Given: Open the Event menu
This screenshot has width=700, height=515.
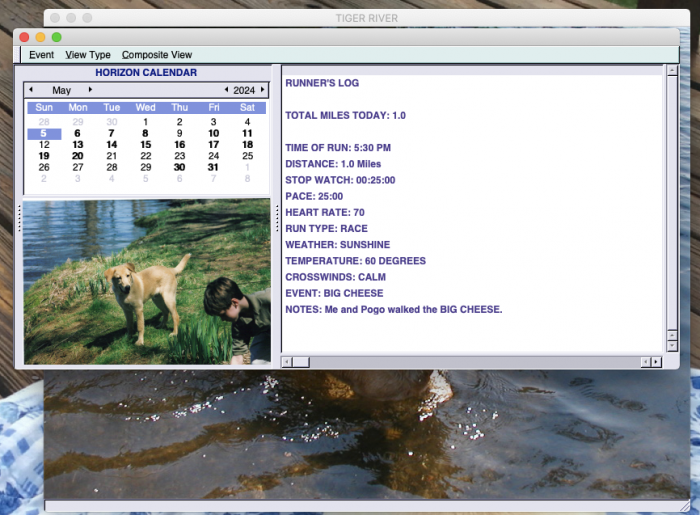Looking at the screenshot, I should point(41,55).
